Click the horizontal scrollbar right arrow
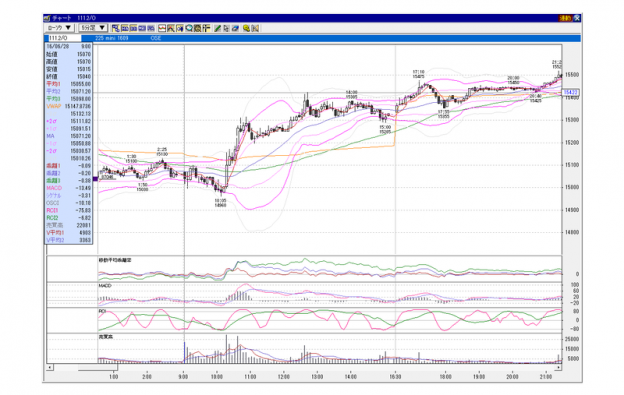The width and height of the screenshot is (624, 395). [x=558, y=367]
